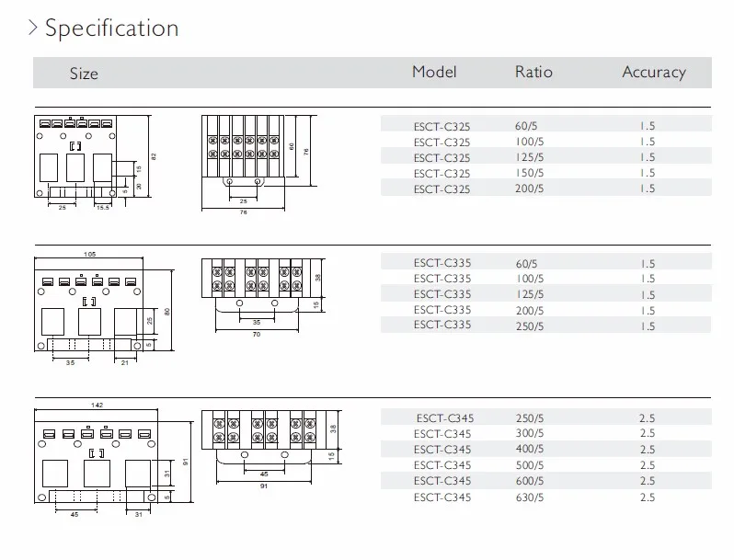Screen dimensions: 734x560
Task: Click the 70 dimension label on C335 terminal drawing
Action: tap(257, 335)
